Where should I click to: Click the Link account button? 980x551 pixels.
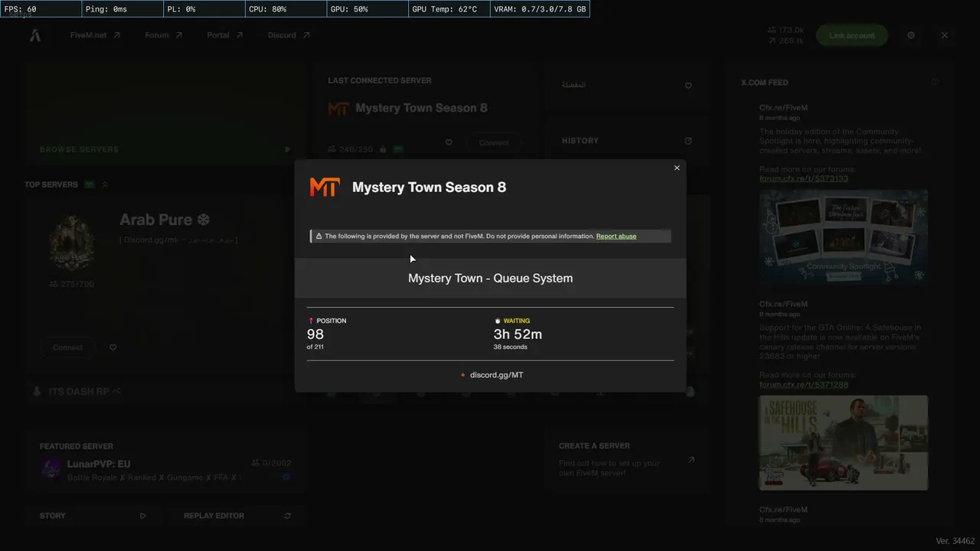851,35
